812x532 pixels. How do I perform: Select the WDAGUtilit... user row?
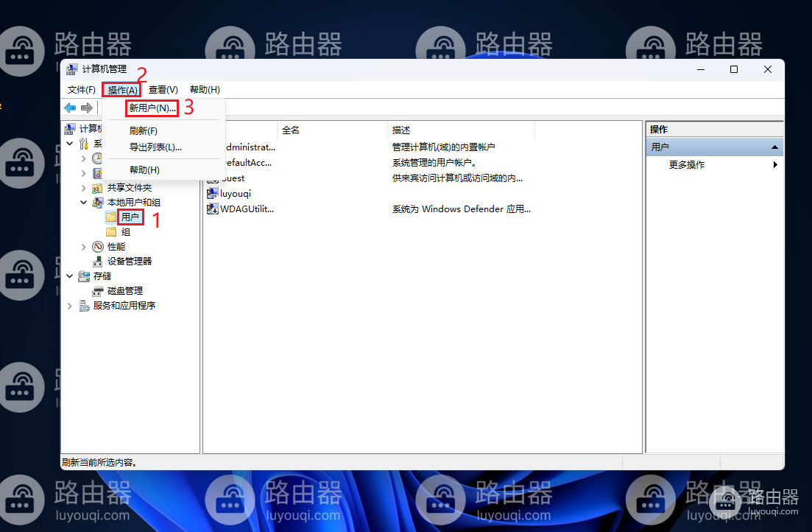(247, 209)
